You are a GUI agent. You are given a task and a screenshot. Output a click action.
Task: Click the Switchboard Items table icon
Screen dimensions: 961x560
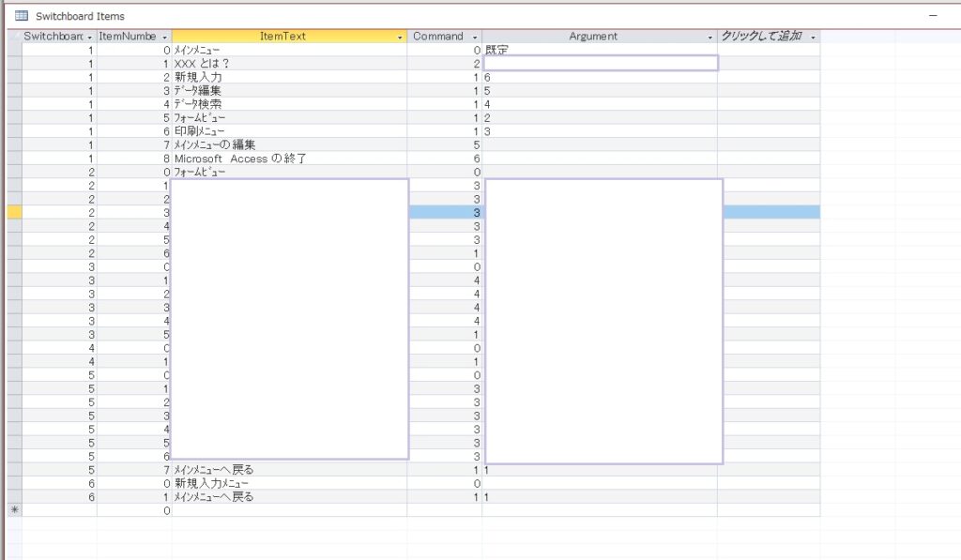pos(22,16)
